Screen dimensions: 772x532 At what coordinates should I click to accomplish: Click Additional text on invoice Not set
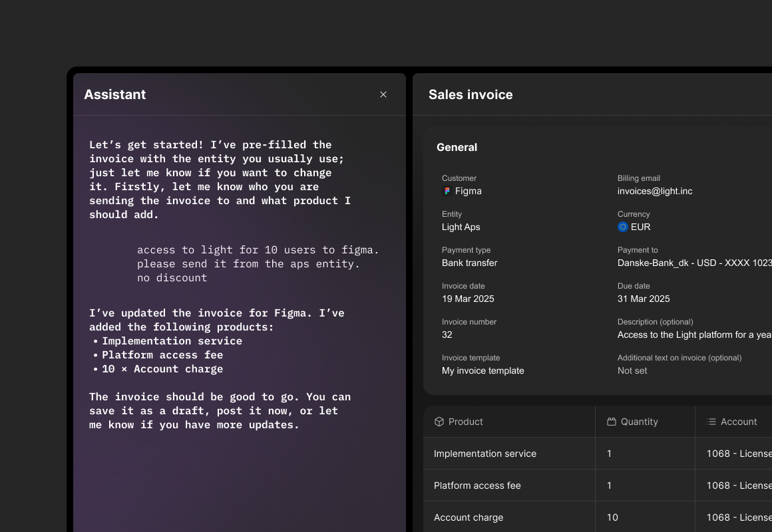point(632,371)
